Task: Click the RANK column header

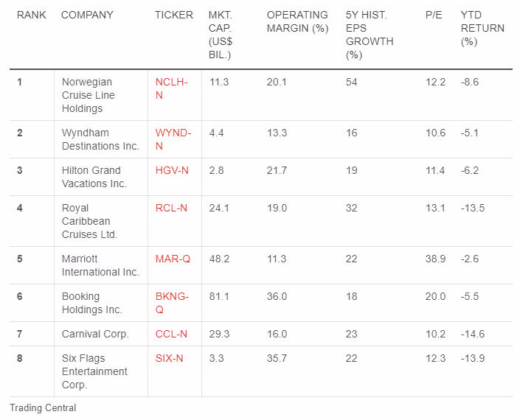Action: 32,15
